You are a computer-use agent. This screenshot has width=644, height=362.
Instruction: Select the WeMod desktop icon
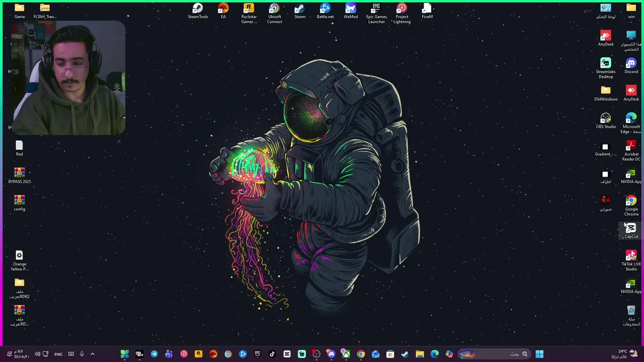click(x=351, y=11)
